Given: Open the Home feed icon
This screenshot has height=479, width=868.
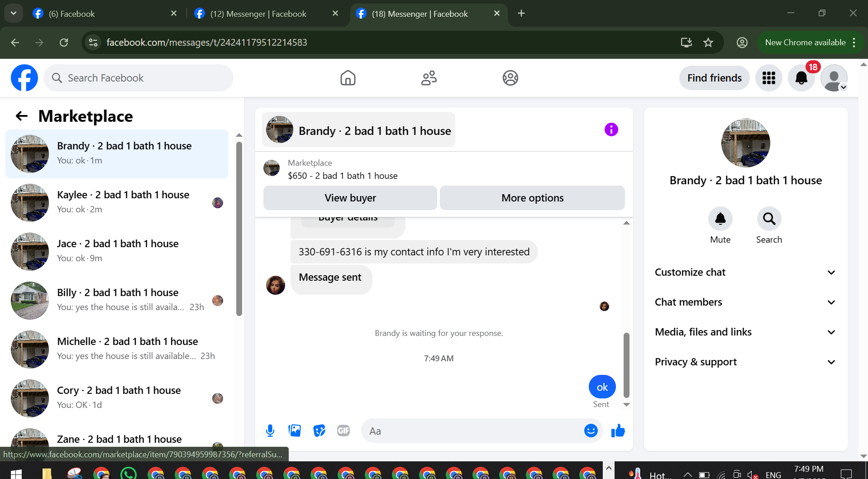Looking at the screenshot, I should pos(348,78).
